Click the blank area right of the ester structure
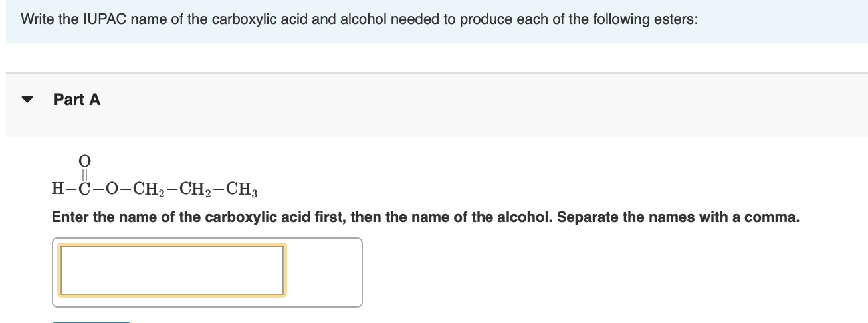868x323 pixels. pyautogui.click(x=532, y=179)
